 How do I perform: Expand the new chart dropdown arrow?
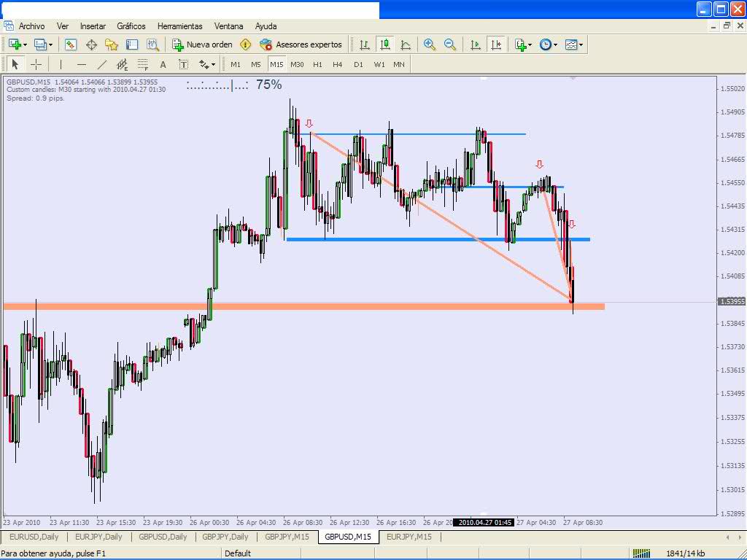[25, 45]
